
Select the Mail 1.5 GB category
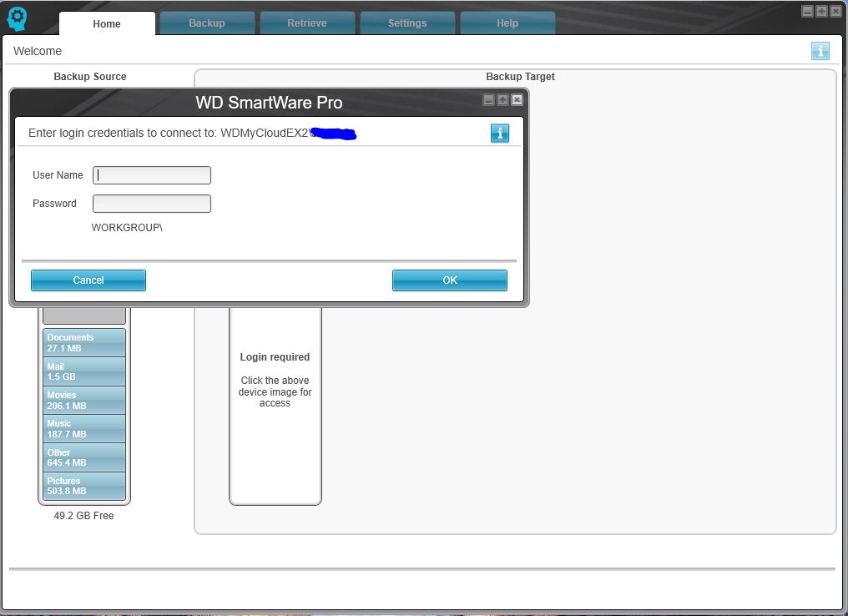[x=84, y=371]
